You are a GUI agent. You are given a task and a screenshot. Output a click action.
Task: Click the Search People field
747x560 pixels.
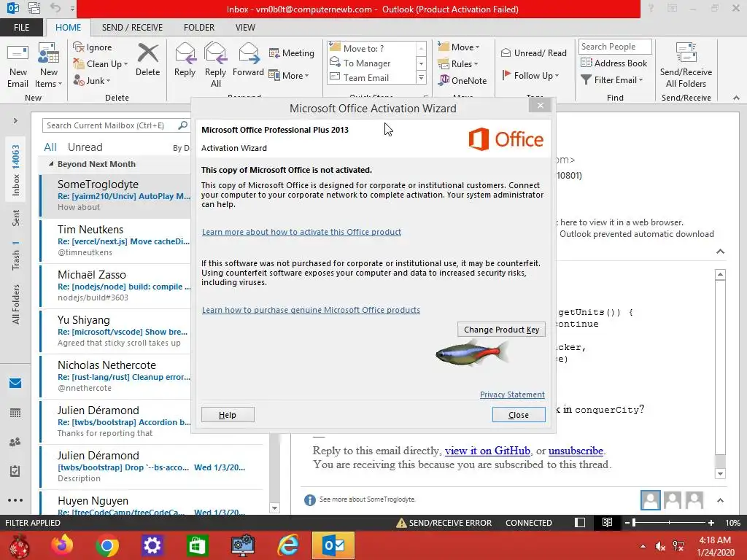615,46
